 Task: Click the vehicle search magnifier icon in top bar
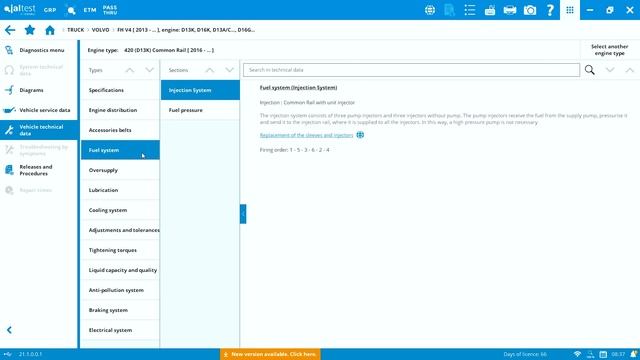70,10
